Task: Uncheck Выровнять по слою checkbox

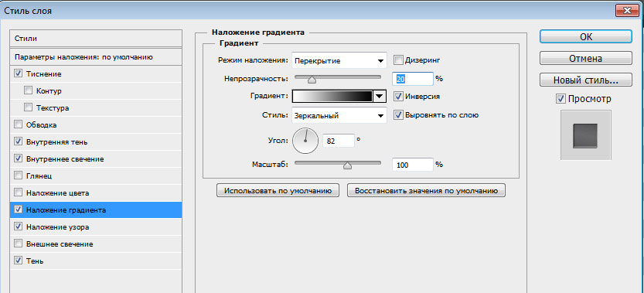Action: tap(398, 115)
